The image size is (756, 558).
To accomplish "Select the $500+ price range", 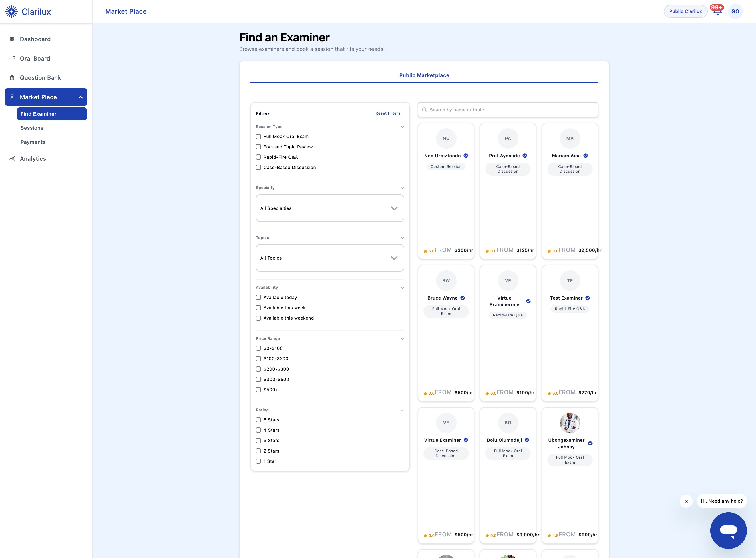I will 258,390.
